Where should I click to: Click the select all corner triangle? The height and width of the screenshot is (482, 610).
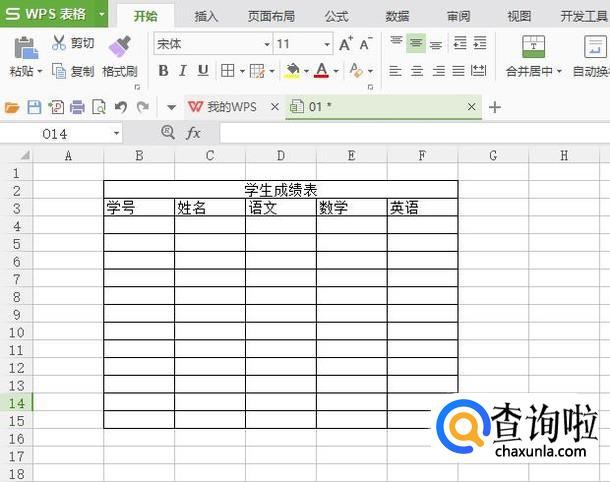pyautogui.click(x=25, y=156)
